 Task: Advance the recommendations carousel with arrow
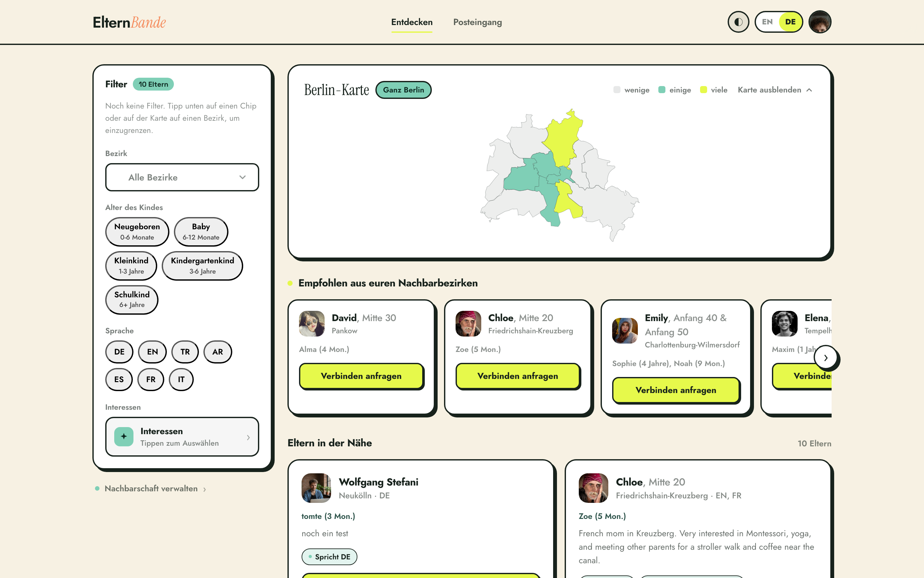coord(826,358)
